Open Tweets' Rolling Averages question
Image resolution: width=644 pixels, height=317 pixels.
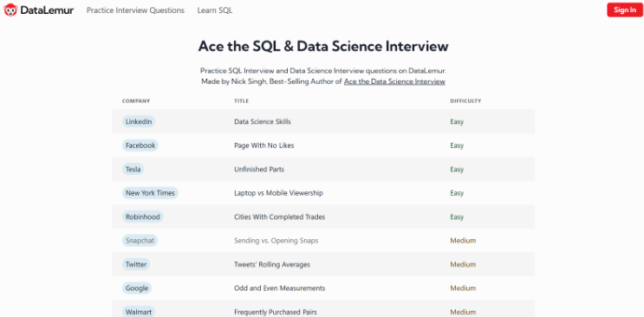point(272,264)
